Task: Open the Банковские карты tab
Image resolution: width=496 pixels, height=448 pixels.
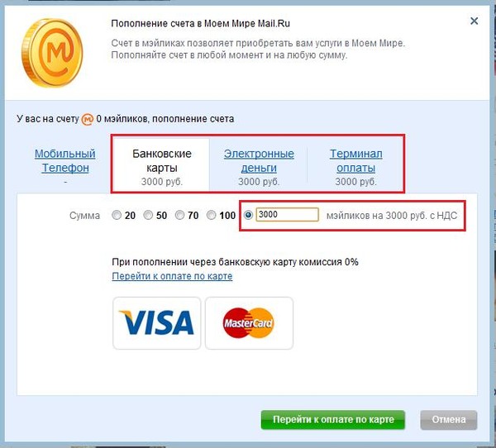Action: coord(162,166)
